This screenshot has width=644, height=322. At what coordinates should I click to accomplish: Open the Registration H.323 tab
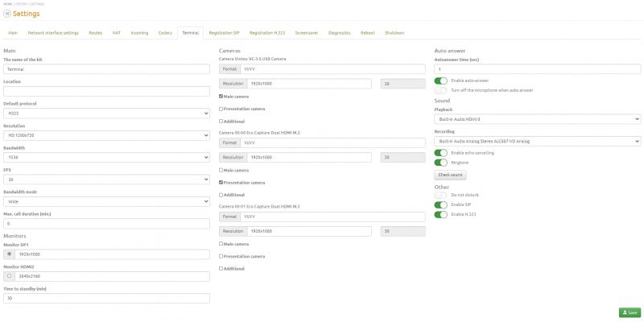[267, 33]
